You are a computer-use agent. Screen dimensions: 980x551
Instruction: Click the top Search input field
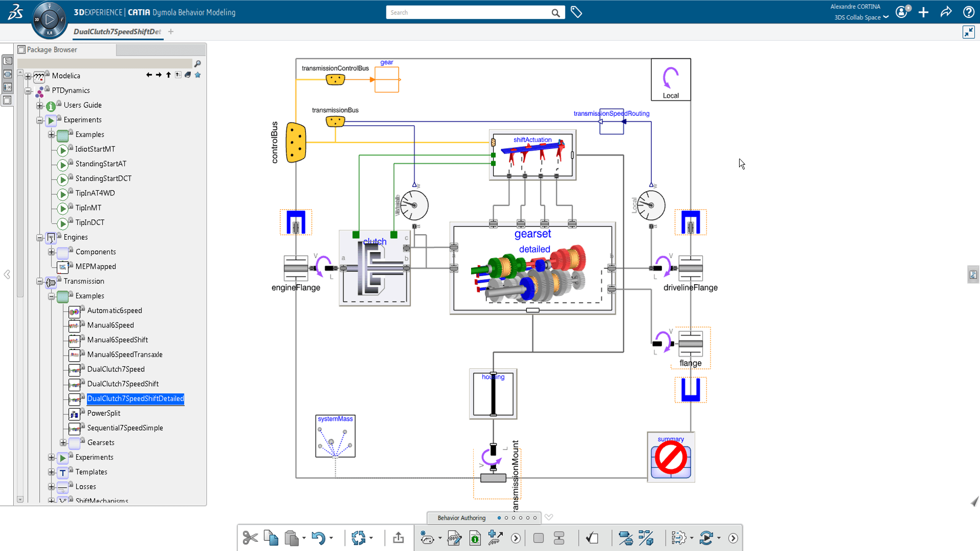click(x=467, y=12)
